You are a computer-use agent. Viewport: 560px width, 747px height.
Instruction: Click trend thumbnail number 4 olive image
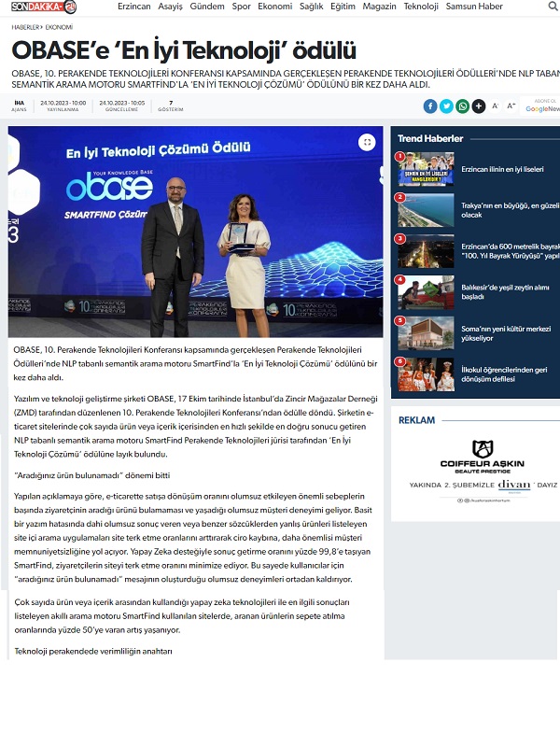click(427, 292)
